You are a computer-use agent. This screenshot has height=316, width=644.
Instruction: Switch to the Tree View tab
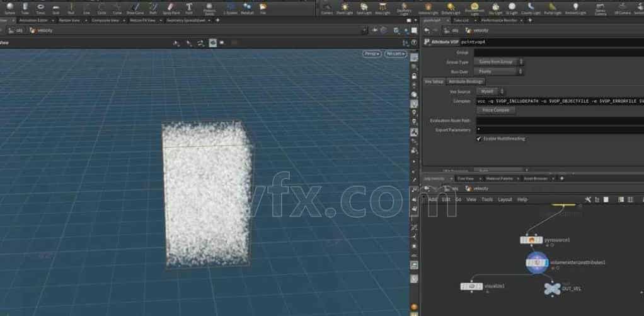tap(466, 178)
